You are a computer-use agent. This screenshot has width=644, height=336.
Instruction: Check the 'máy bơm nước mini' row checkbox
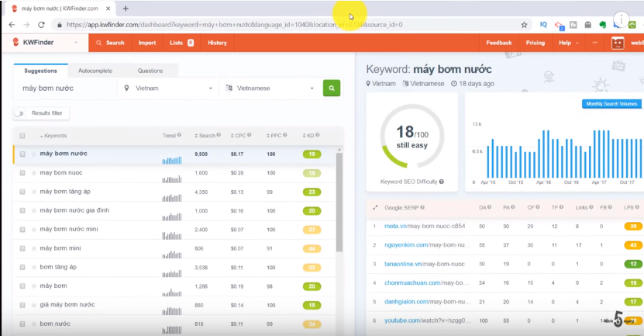pos(22,230)
